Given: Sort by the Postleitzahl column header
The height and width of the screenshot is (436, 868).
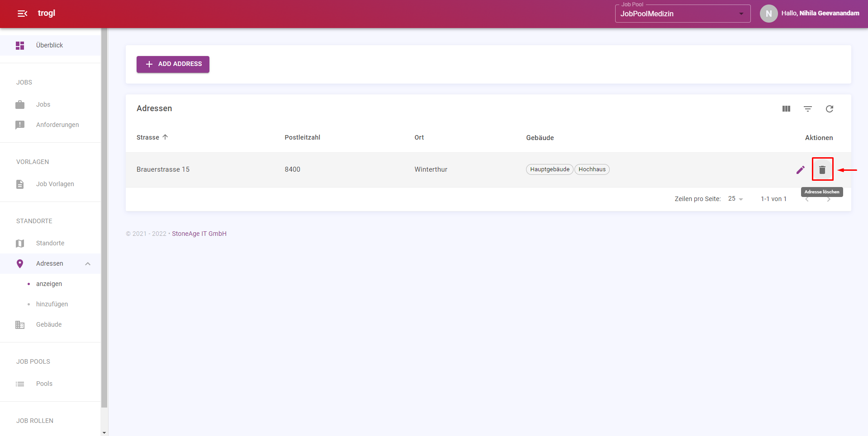Looking at the screenshot, I should point(302,137).
